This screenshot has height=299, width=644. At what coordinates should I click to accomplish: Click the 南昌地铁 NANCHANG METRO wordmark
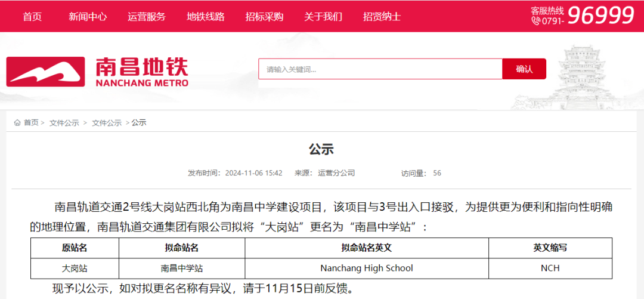coord(142,72)
